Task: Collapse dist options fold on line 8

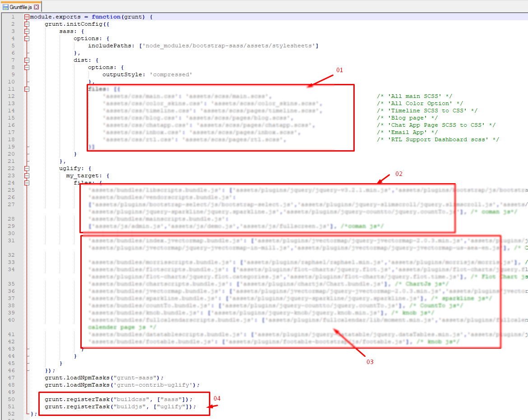Action: point(27,67)
